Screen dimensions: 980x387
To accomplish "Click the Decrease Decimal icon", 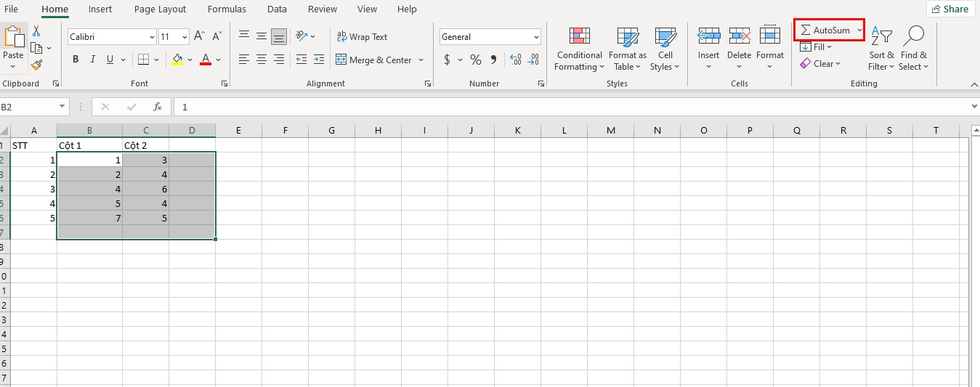I will pos(534,60).
